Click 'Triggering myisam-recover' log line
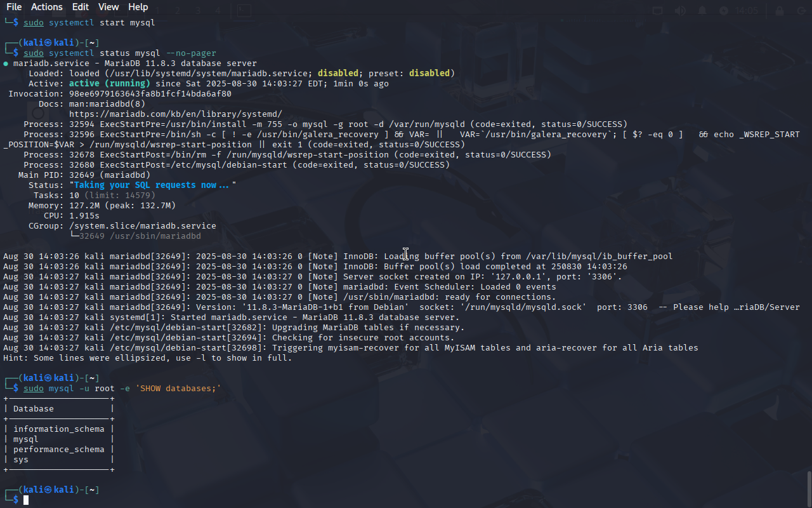Viewport: 812px width, 508px height. 351,348
